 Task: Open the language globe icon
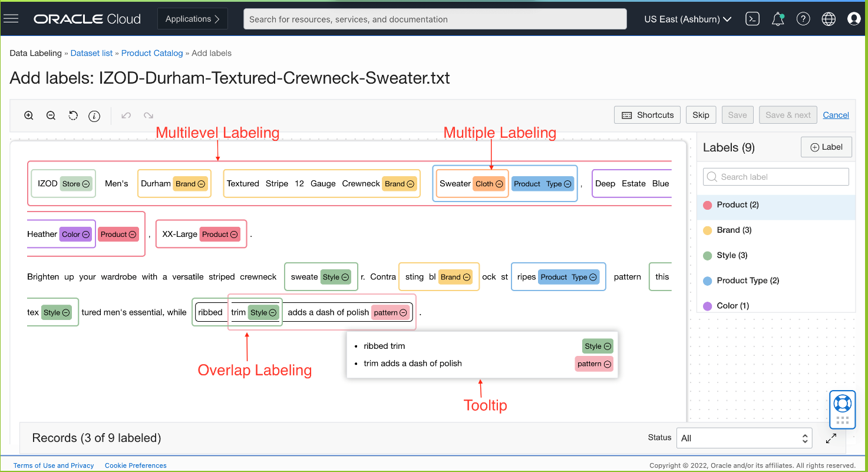coord(829,19)
